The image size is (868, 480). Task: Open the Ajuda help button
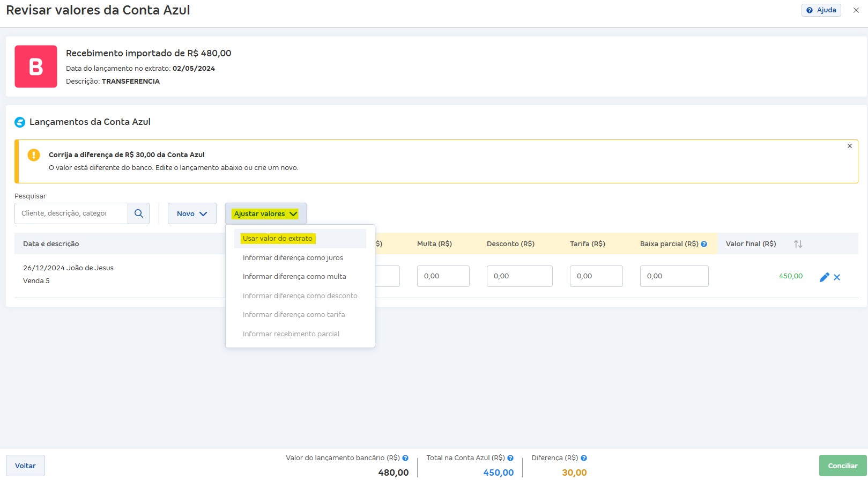(821, 10)
